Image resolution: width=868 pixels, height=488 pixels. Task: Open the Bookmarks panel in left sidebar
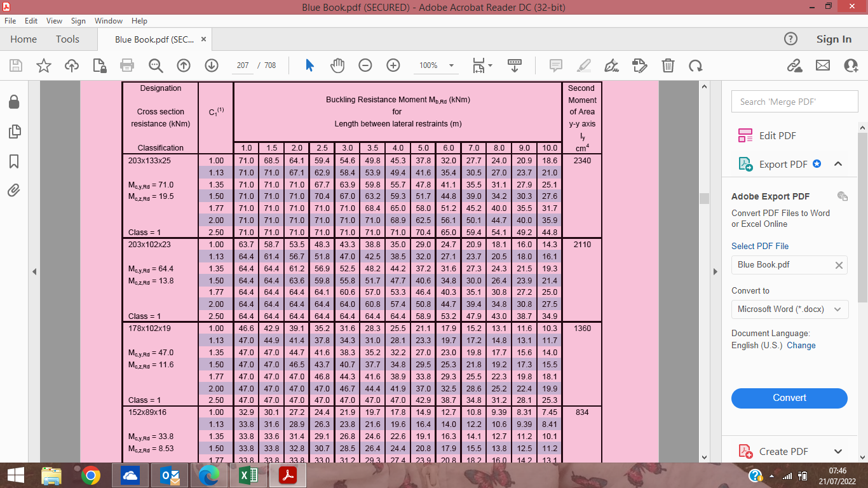pyautogui.click(x=14, y=161)
